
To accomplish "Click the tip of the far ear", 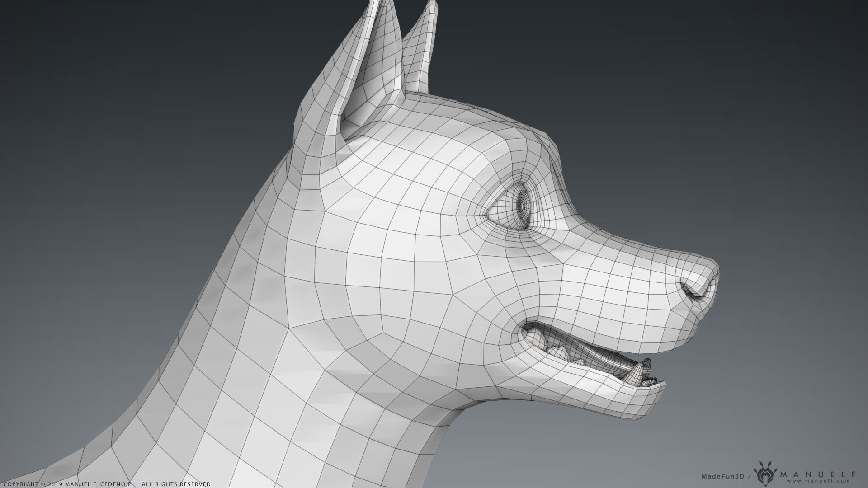I will 432,3.
